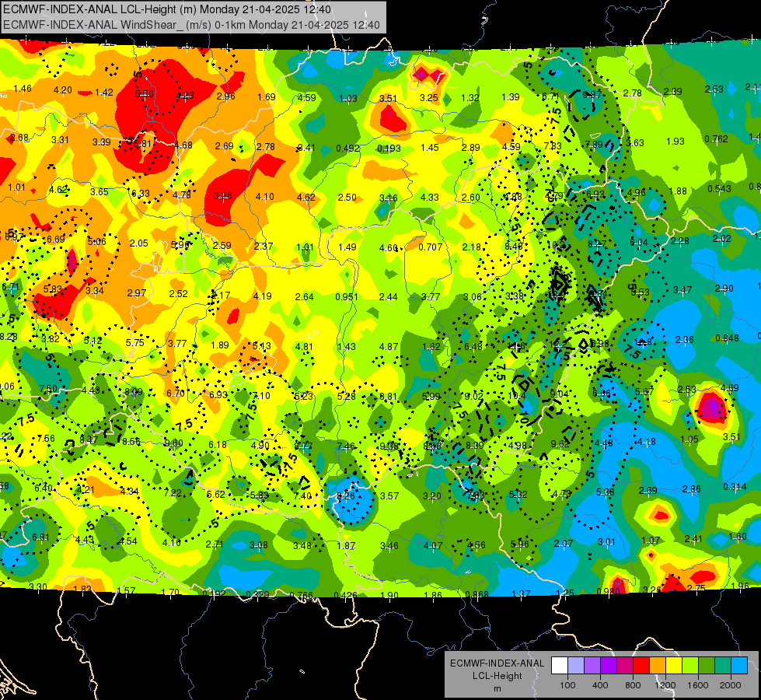Viewport: 761px width, 700px height.
Task: Select the white legend color swatch
Action: point(560,666)
